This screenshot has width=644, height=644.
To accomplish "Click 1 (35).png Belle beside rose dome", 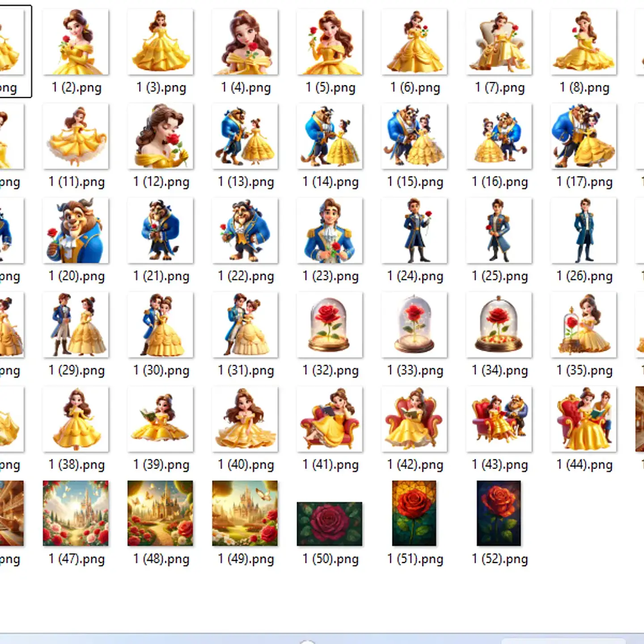I will pos(584,325).
